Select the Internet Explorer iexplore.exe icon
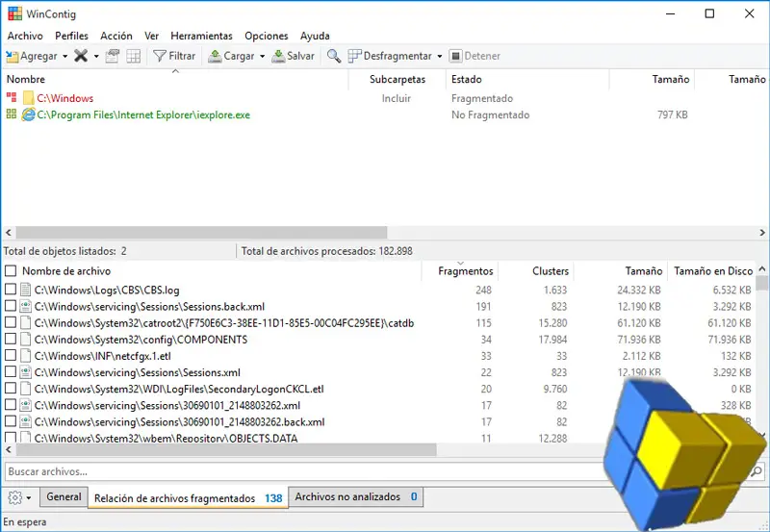770x532 pixels. click(x=29, y=114)
